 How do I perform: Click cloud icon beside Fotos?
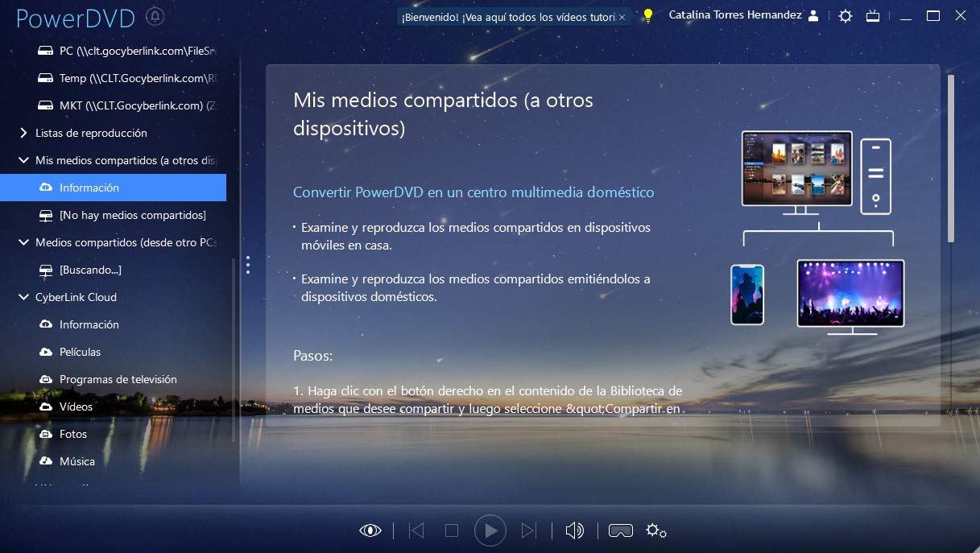point(46,434)
